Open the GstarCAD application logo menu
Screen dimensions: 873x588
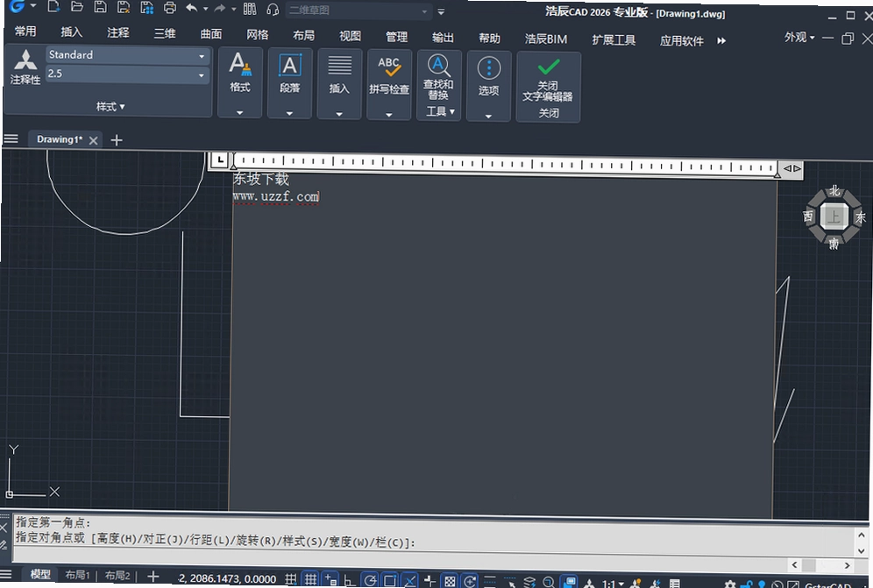[18, 5]
